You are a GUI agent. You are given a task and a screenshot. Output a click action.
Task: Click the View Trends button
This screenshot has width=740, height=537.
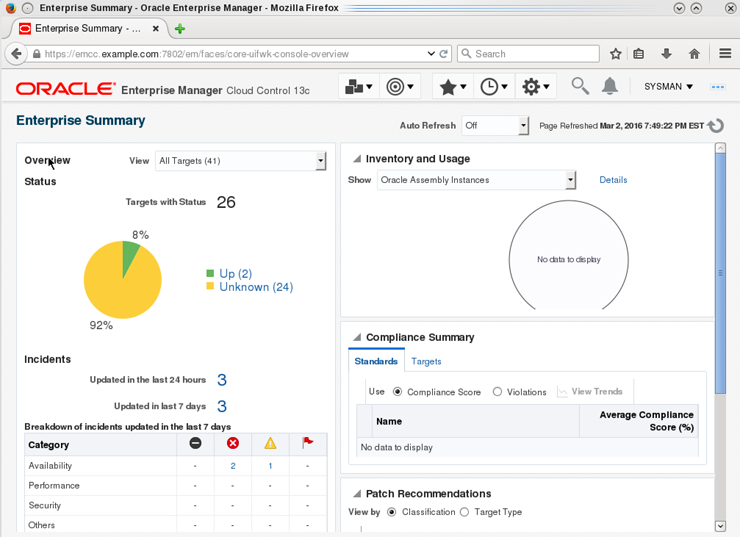(x=590, y=392)
